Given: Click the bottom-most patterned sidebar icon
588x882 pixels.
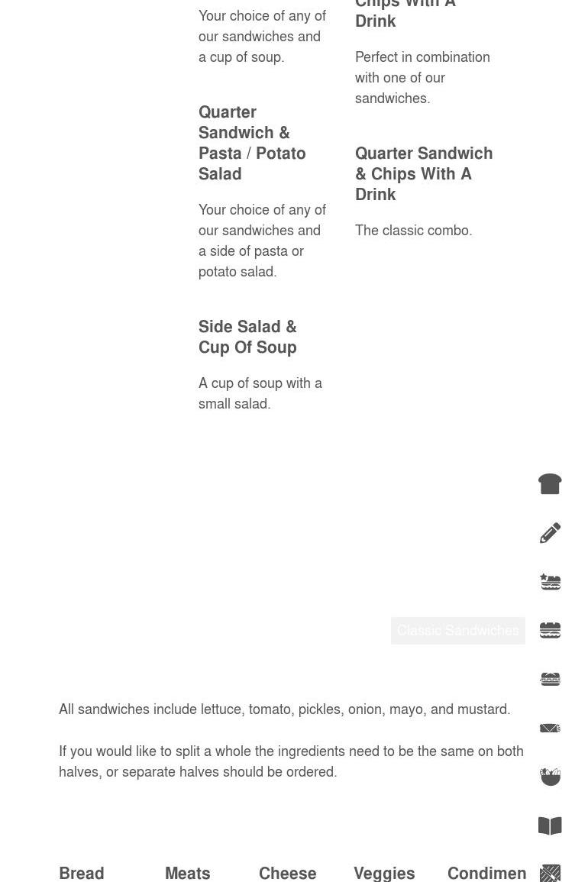Looking at the screenshot, I should [x=550, y=873].
